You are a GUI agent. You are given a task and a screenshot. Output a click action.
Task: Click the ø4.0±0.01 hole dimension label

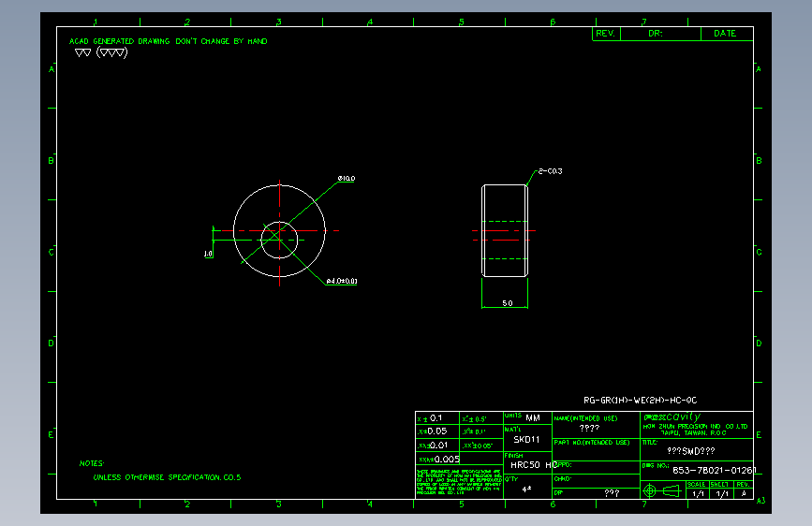(x=341, y=281)
